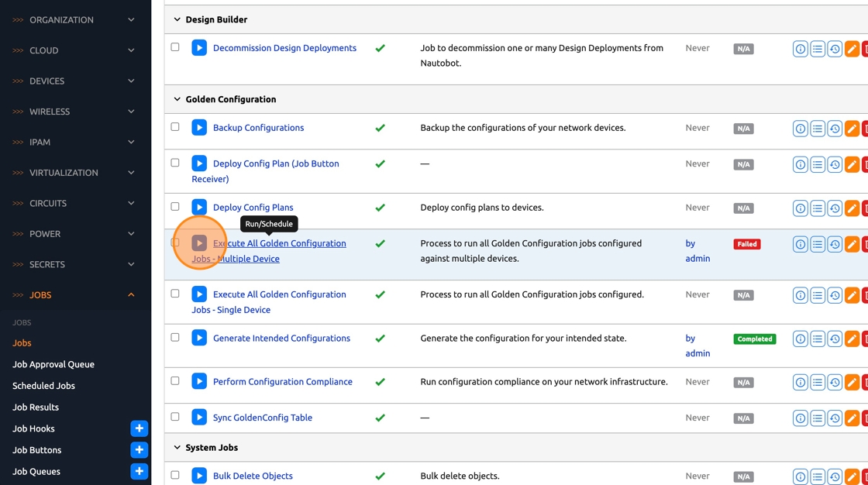
Task: View job results list for Backup Configurations
Action: pyautogui.click(x=818, y=129)
